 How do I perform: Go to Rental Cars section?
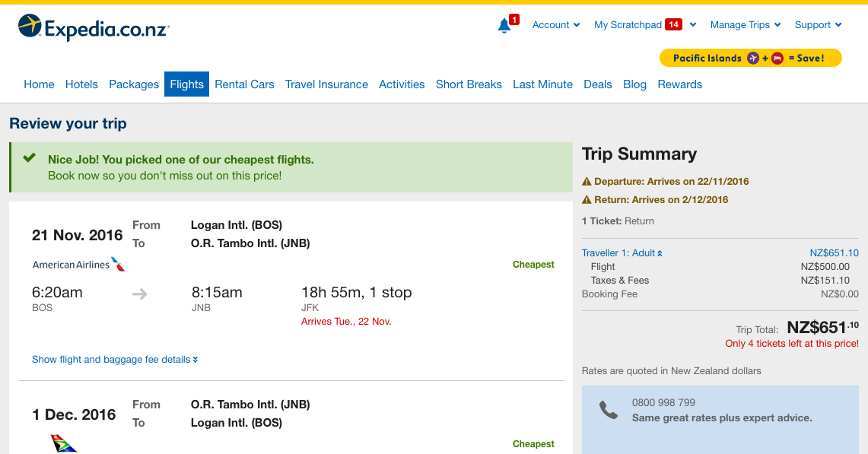click(x=244, y=84)
